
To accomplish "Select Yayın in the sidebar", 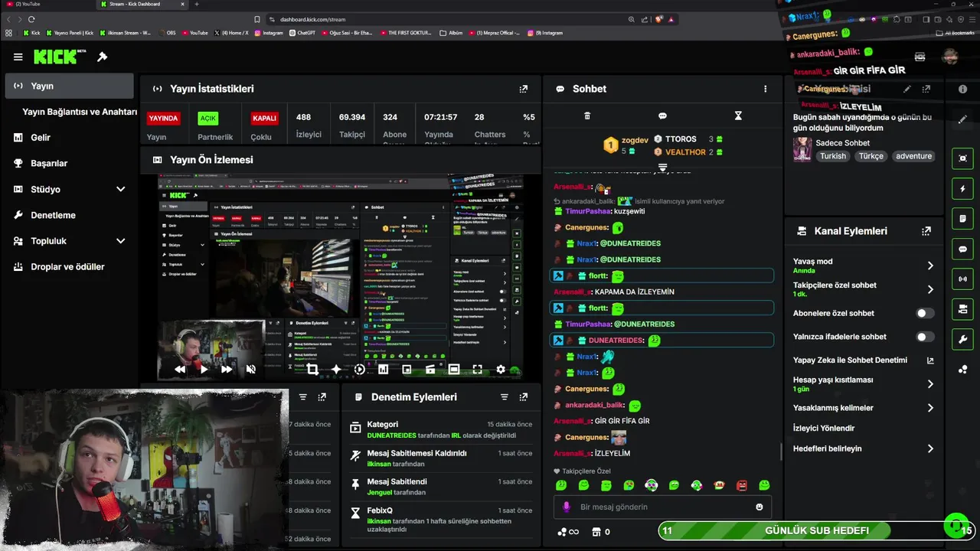I will tap(70, 86).
